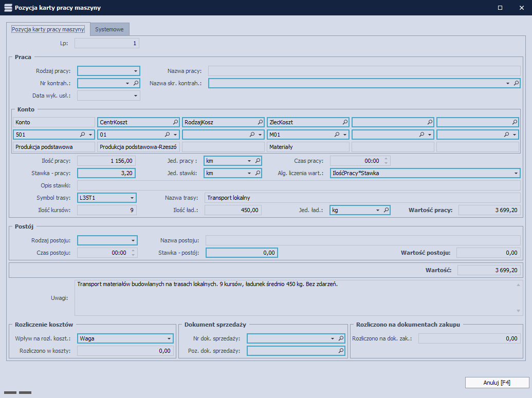Viewport: 532px width, 398px height.
Task: Click the magnifier in RodzajKosz field
Action: (260, 122)
